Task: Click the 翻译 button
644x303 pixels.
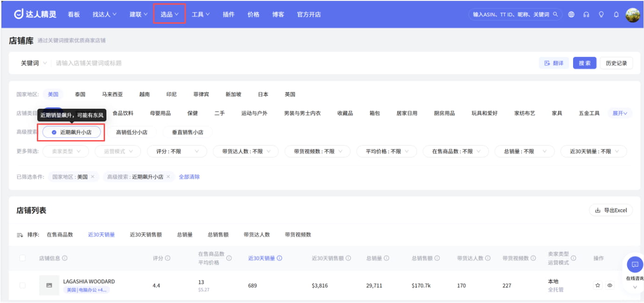Action: click(554, 63)
